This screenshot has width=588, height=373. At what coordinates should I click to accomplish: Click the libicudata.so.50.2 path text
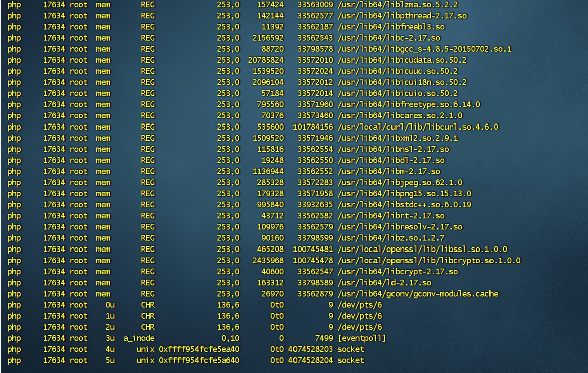pos(402,60)
